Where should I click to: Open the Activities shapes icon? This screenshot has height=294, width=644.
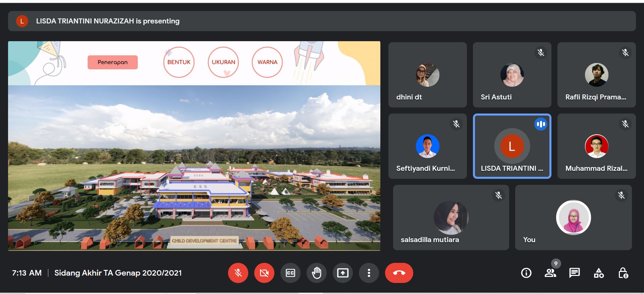[x=599, y=273]
